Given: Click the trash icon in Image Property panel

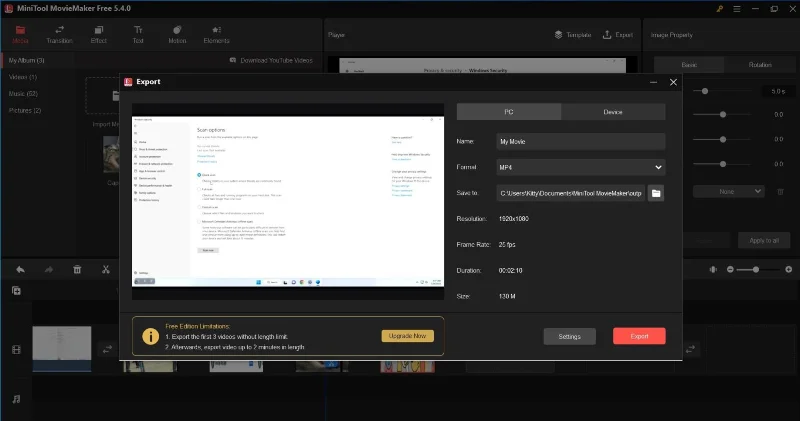Looking at the screenshot, I should click(x=780, y=192).
